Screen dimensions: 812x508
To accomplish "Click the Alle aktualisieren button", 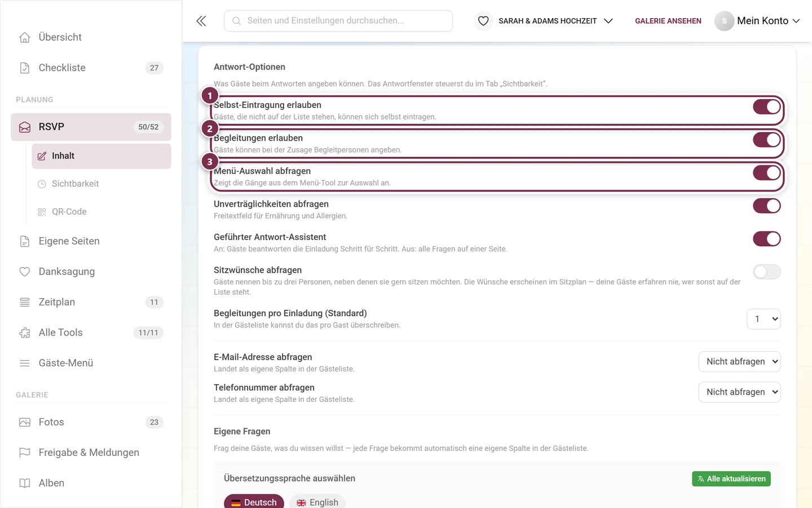I will (731, 479).
